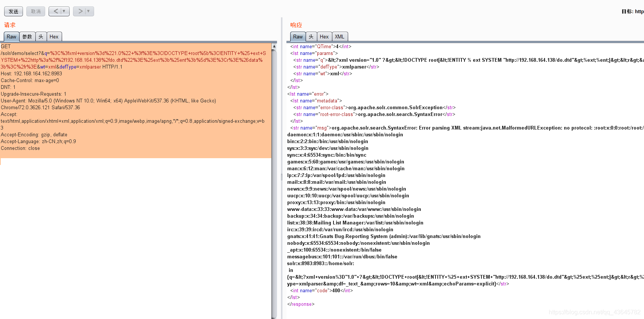Click the 响应 panel heading
This screenshot has height=319, width=644.
296,25
